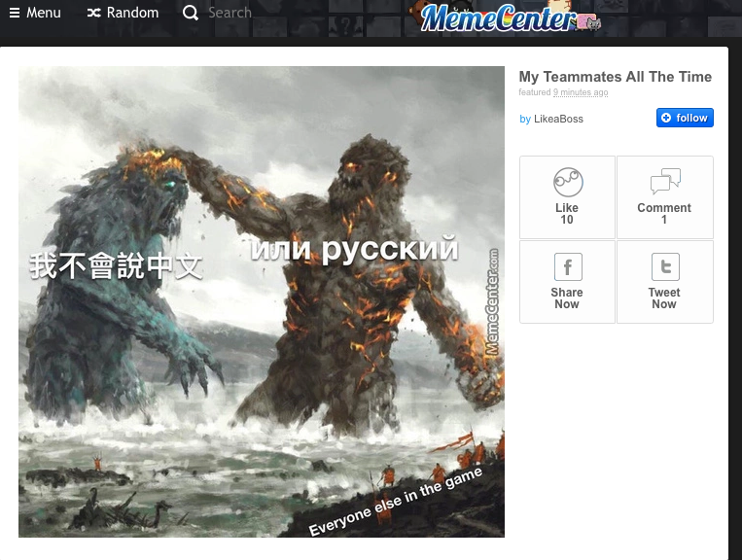The height and width of the screenshot is (560, 742).
Task: Click the meme title My Teammates All The Time
Action: point(616,77)
